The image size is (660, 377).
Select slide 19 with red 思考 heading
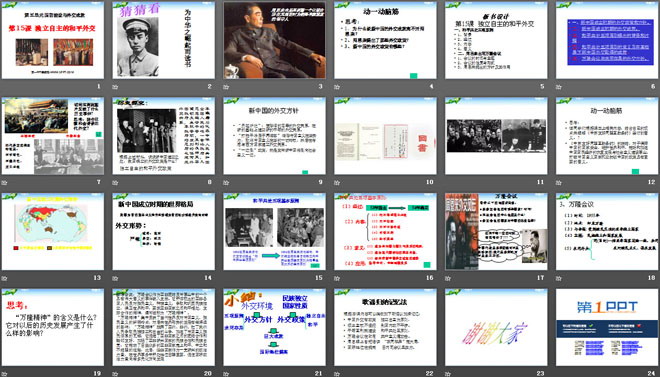pyautogui.click(x=53, y=327)
